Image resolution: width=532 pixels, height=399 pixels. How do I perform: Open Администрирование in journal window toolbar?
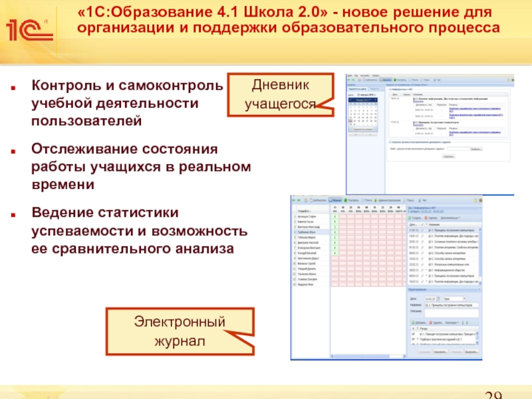388,200
